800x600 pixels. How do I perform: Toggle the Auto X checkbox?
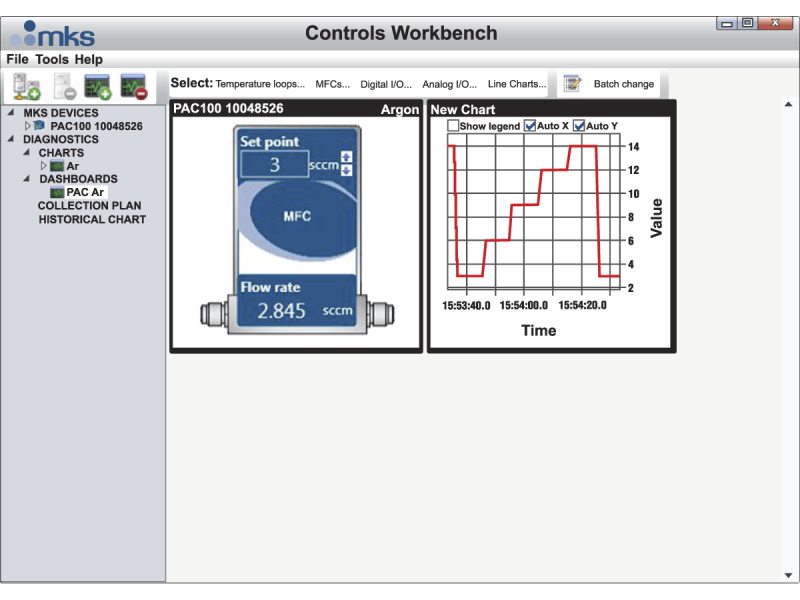pos(530,126)
